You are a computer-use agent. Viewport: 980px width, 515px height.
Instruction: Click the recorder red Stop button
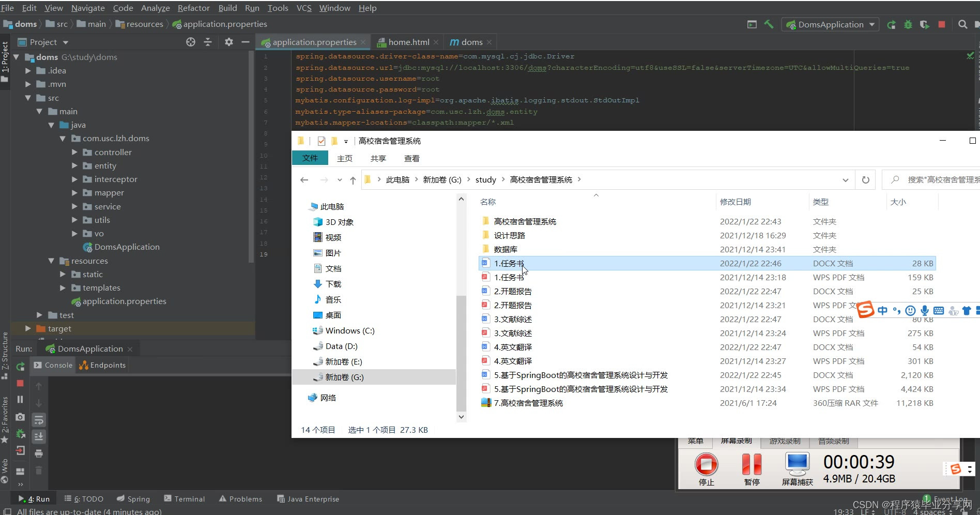706,464
